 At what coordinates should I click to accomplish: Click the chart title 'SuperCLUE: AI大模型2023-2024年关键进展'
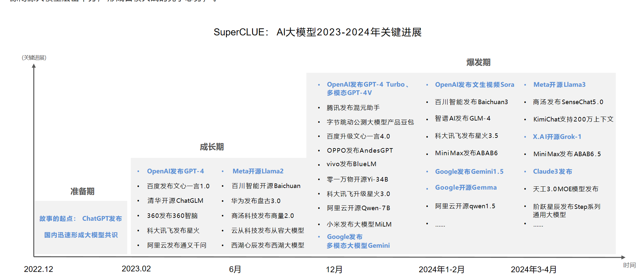click(318, 32)
